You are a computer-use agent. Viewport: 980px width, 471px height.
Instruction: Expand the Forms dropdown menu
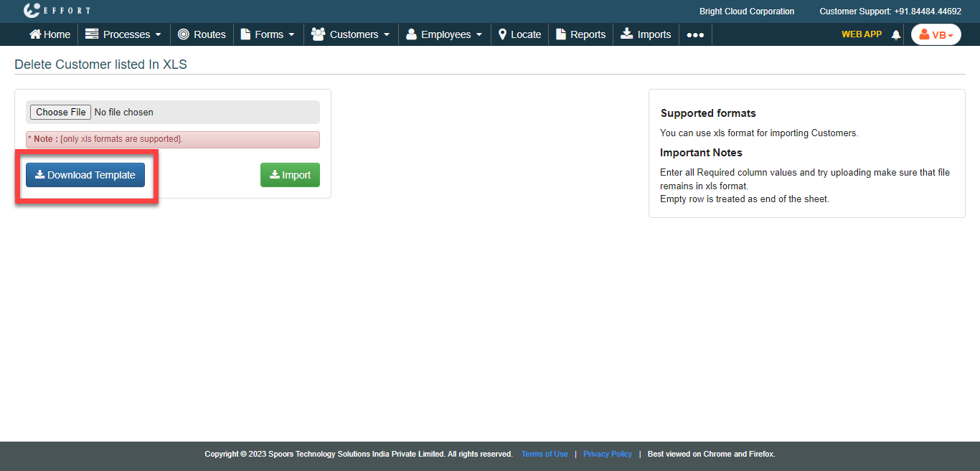pyautogui.click(x=268, y=34)
